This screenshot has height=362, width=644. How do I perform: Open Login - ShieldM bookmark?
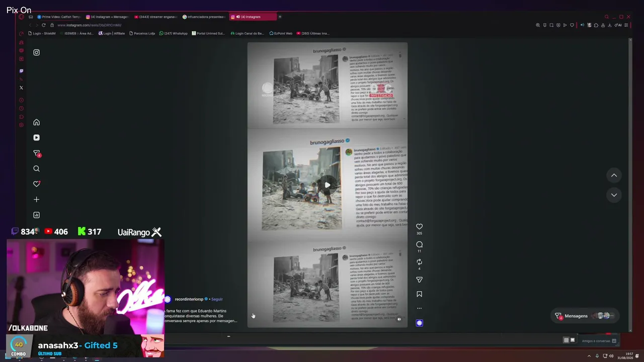[x=42, y=33]
